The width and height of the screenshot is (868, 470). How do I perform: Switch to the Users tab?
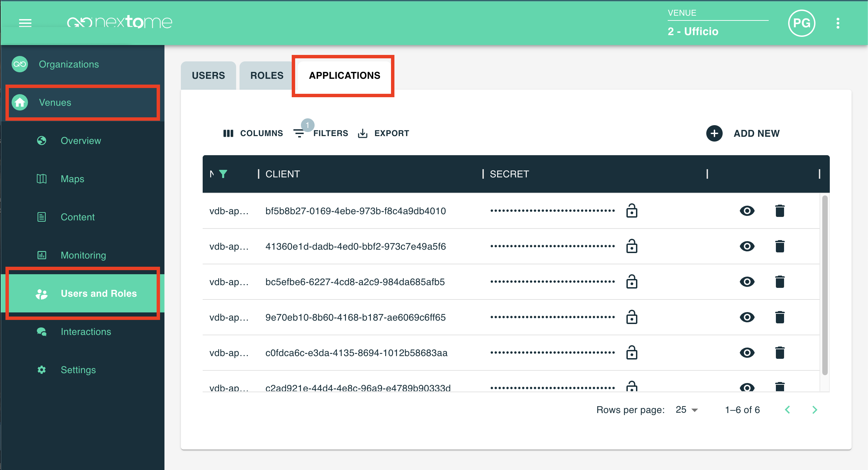point(208,75)
